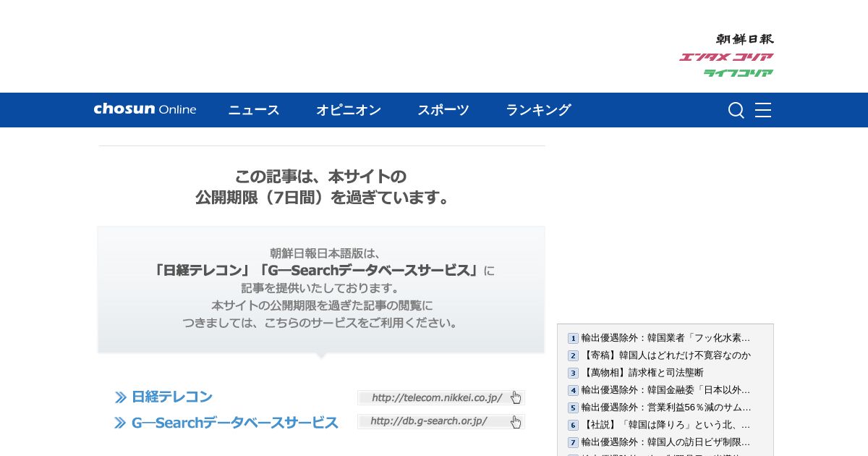Click the hand cursor icon beside db.g-search.or.jp

516,421
